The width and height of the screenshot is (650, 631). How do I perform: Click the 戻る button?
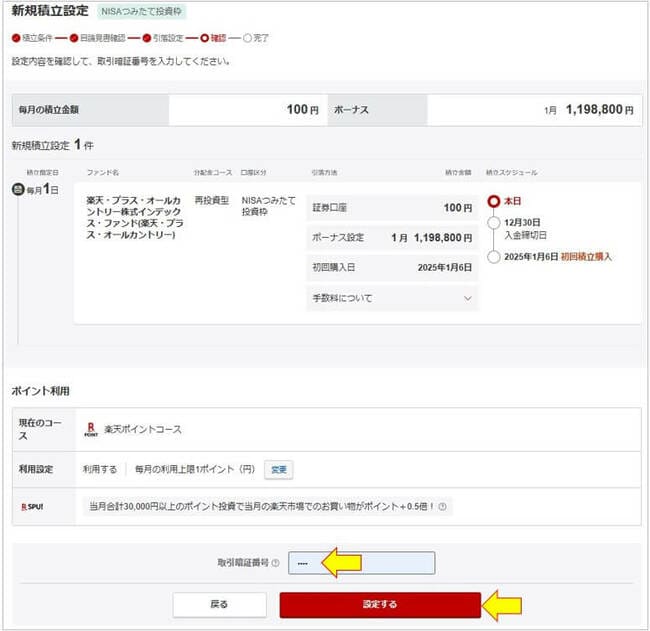(219, 604)
